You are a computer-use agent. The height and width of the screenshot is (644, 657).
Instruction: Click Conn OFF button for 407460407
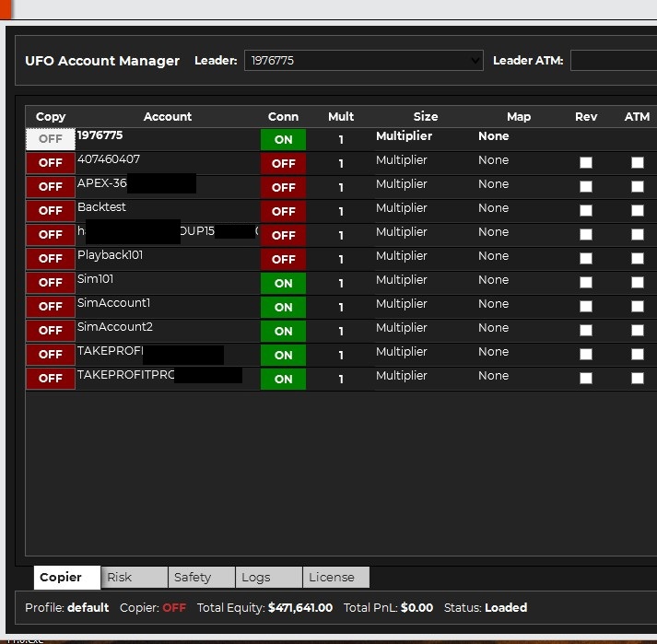point(283,163)
